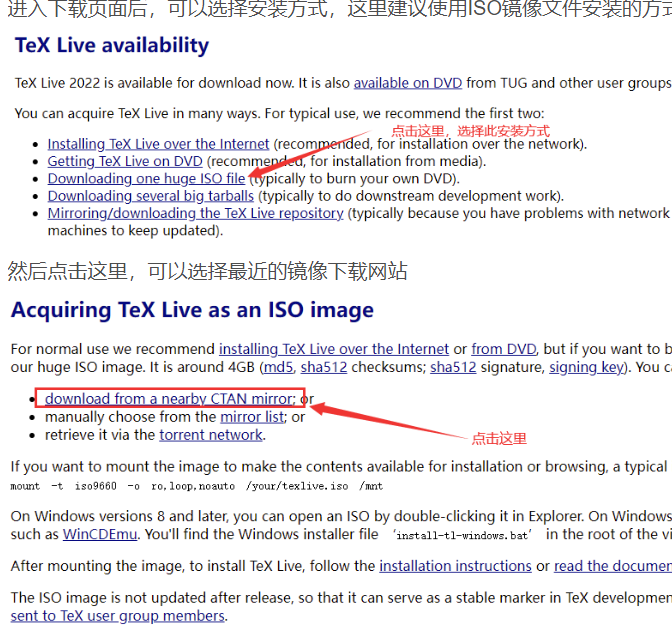Open the 'read the documentation' link
This screenshot has width=672, height=625.
coord(613,566)
